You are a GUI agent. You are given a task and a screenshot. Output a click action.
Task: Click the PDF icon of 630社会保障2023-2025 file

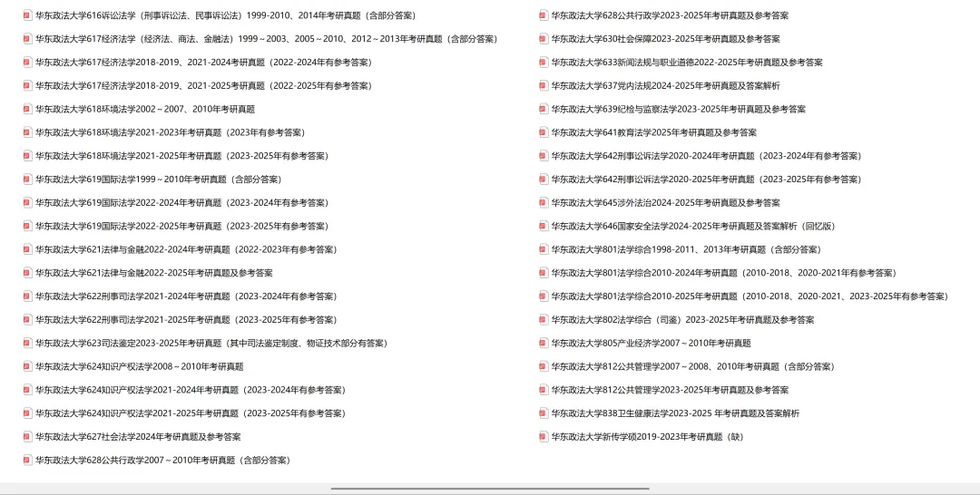click(544, 39)
